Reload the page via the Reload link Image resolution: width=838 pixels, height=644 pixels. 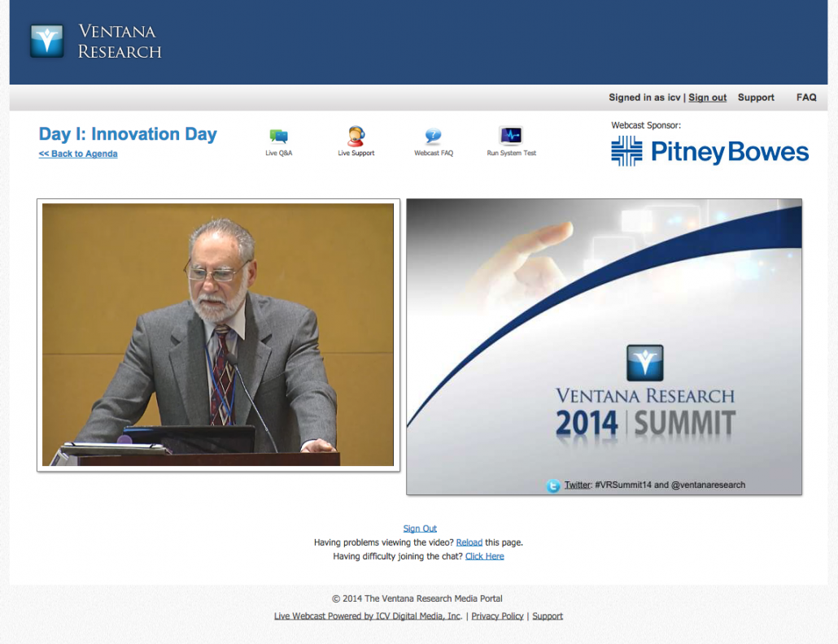coord(469,542)
